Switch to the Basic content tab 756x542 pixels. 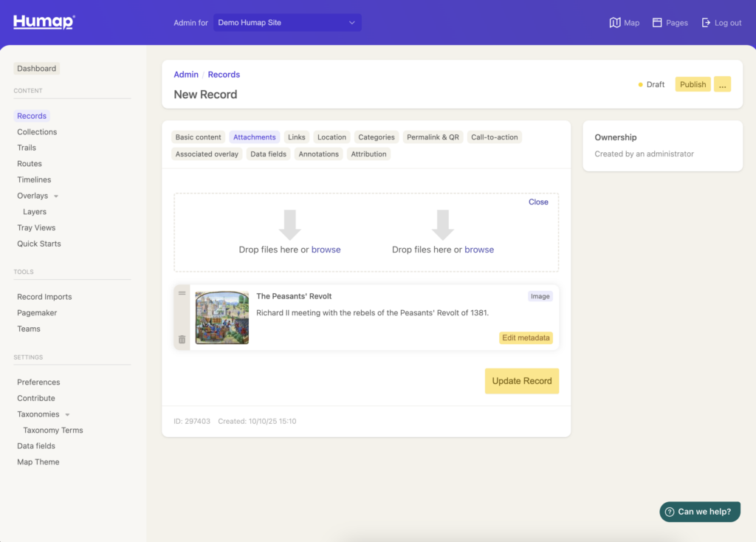pyautogui.click(x=198, y=137)
